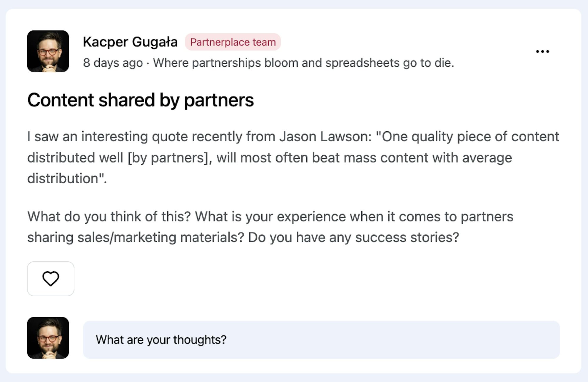Screen dimensions: 588x382
Task: Click the "sales/marketing materials?" phrase
Action: click(161, 237)
